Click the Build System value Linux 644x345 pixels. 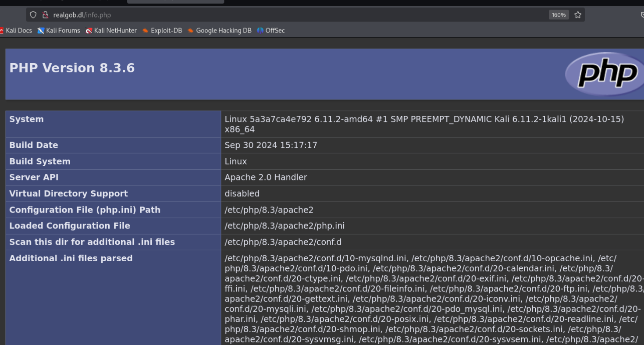coord(236,161)
